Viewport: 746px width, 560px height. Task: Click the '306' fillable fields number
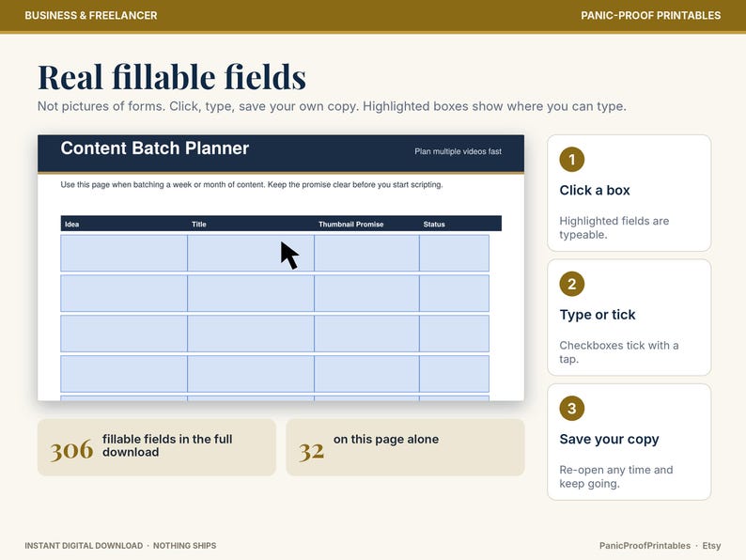[x=71, y=449]
